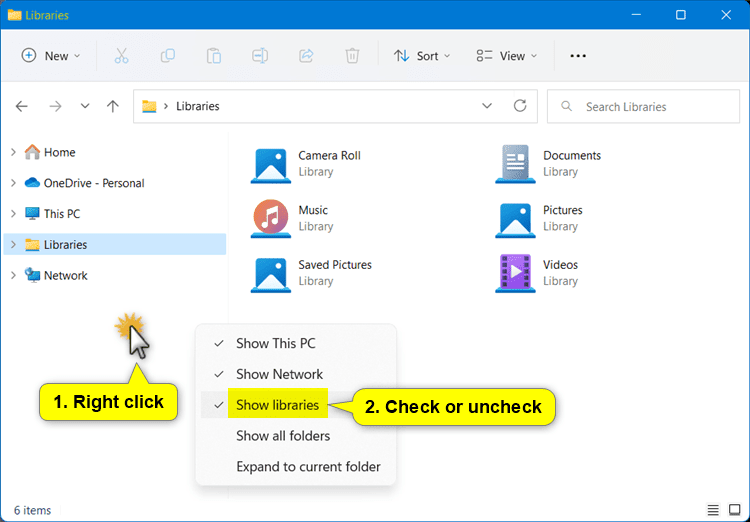750x522 pixels.
Task: Select the Saved Pictures library icon
Action: [271, 275]
